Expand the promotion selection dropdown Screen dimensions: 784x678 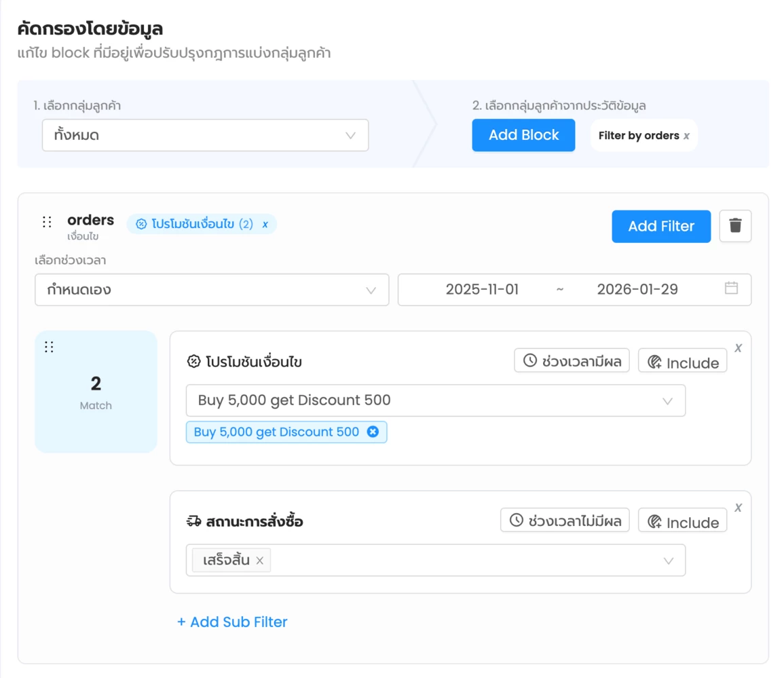(435, 400)
